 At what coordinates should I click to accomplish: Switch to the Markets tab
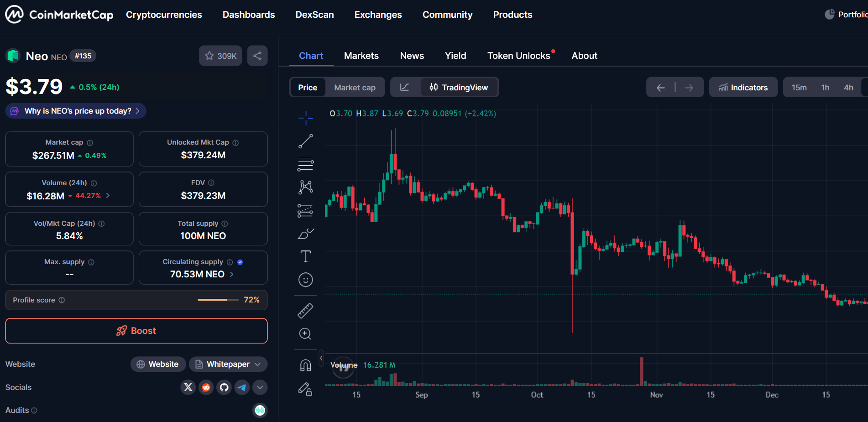361,56
